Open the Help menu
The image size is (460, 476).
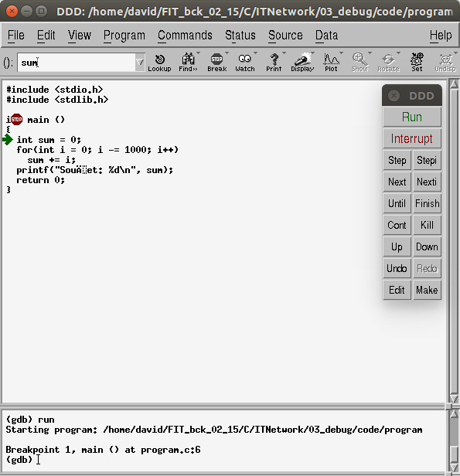[441, 36]
